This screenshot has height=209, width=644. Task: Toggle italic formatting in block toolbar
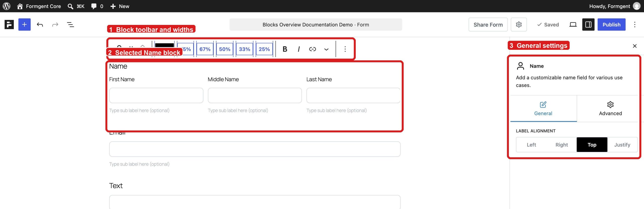coord(299,49)
